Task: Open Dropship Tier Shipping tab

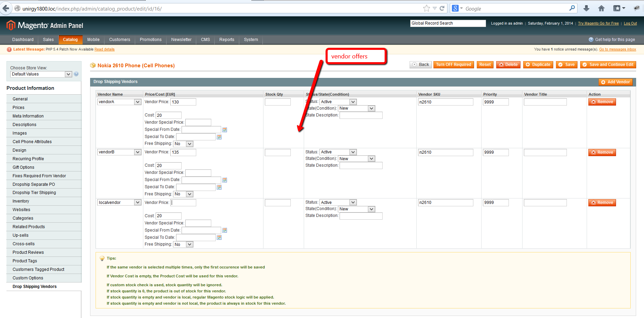Action: tap(44, 193)
